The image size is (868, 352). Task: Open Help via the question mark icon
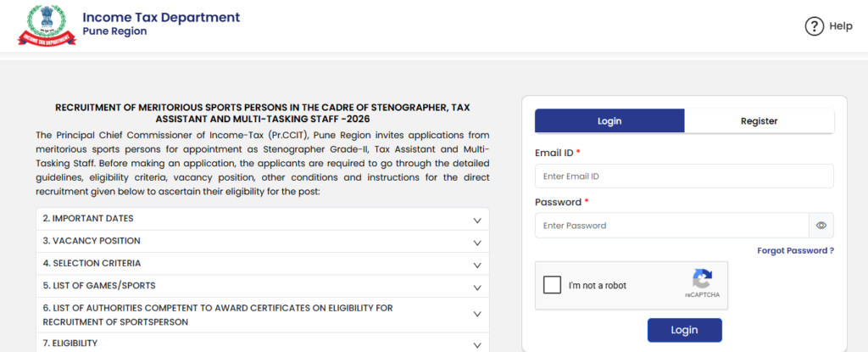[815, 26]
